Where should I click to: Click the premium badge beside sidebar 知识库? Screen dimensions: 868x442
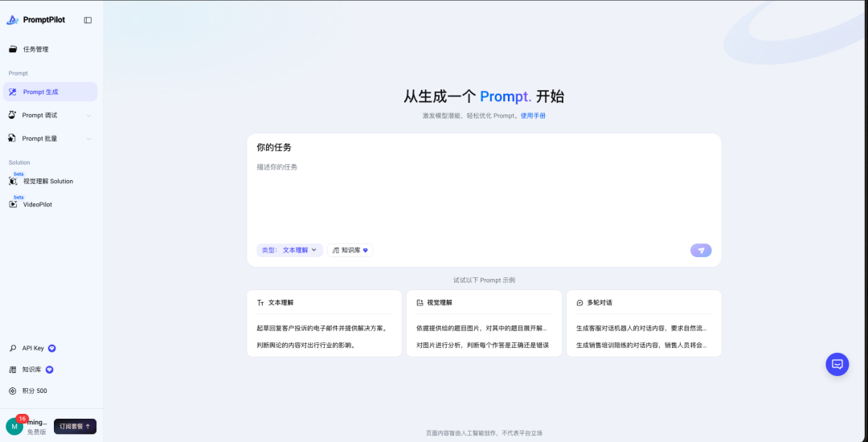49,370
